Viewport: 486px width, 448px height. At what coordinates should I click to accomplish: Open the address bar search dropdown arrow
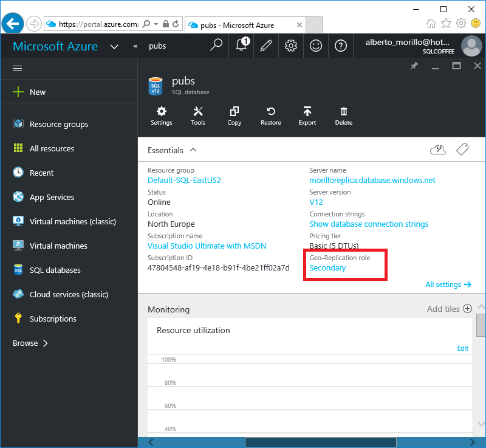click(x=156, y=24)
